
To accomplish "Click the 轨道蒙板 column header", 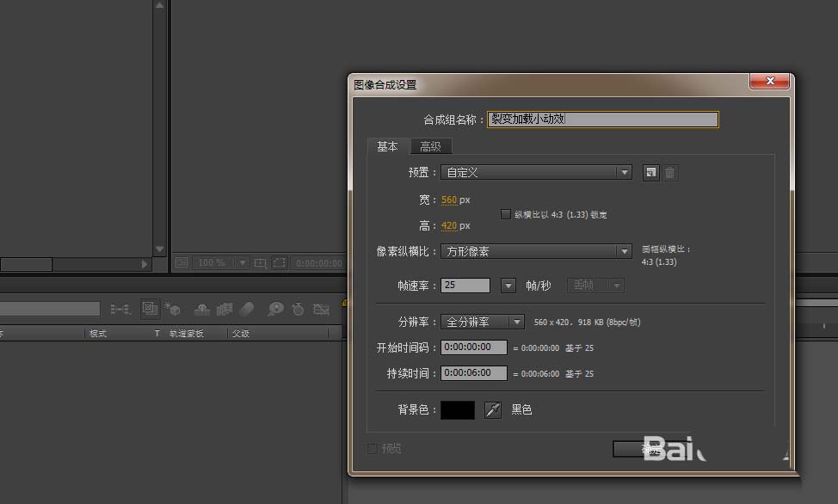I will 187,334.
